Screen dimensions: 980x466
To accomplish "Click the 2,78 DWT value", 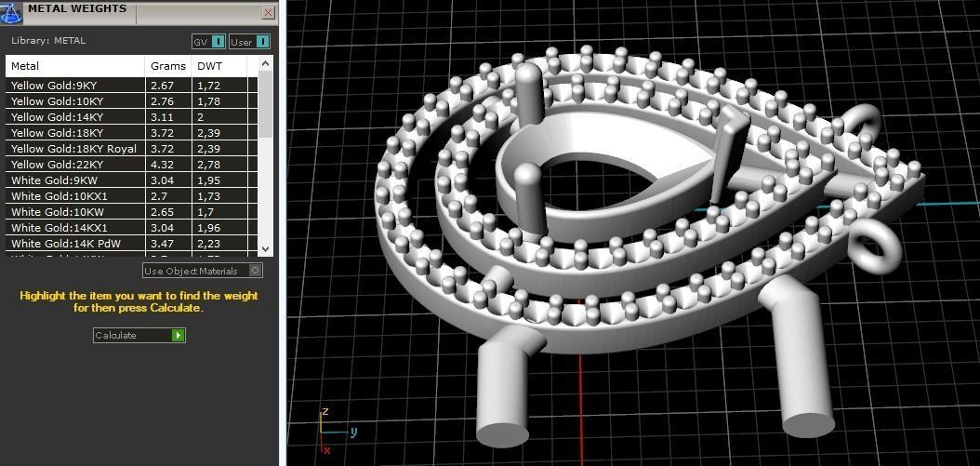I will pos(208,165).
